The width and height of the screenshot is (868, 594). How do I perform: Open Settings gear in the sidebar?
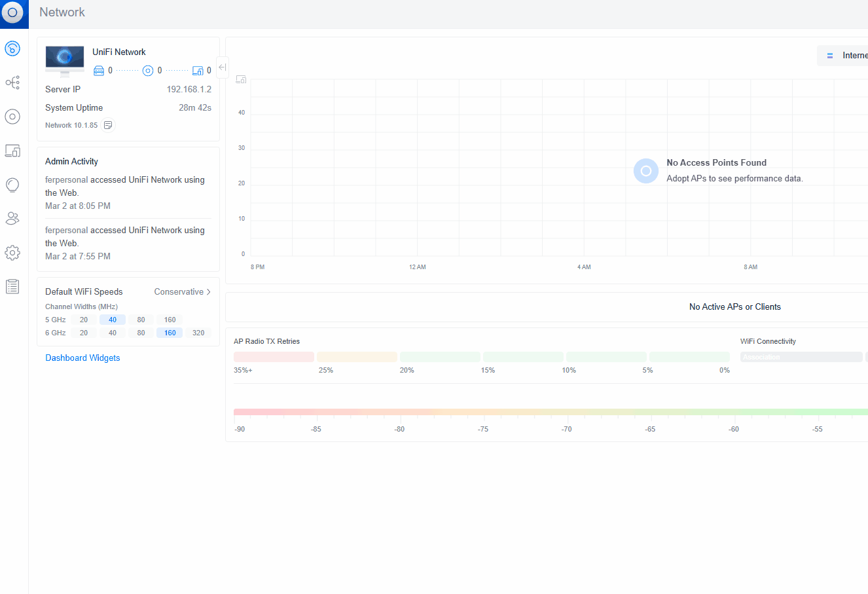[x=12, y=253]
